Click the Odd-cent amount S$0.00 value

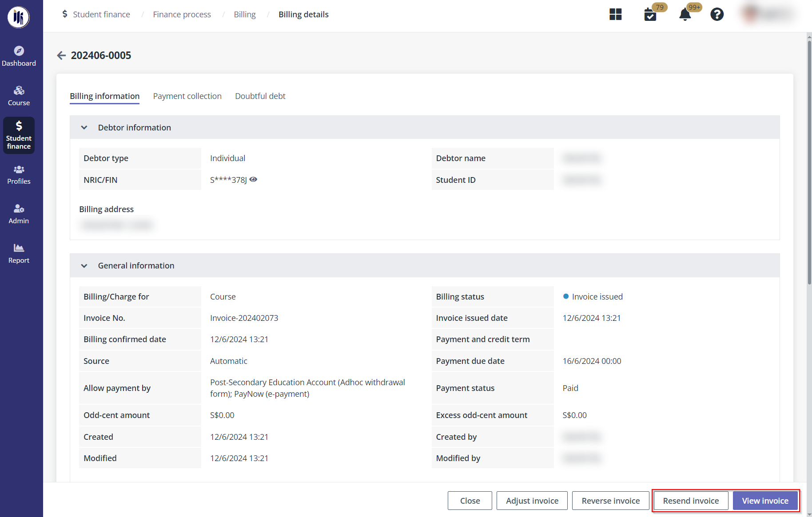click(222, 415)
